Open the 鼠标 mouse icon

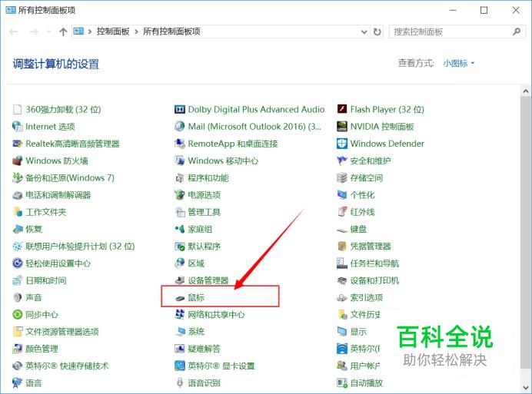pos(180,298)
